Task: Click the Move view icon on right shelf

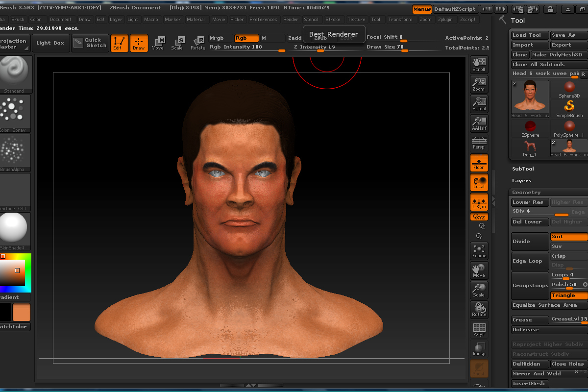Action: 479,270
